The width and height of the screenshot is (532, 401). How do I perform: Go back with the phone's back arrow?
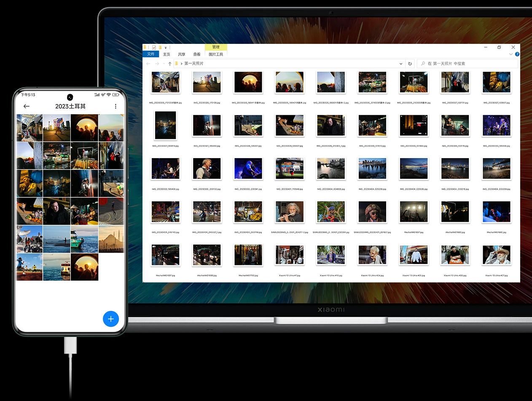click(27, 106)
